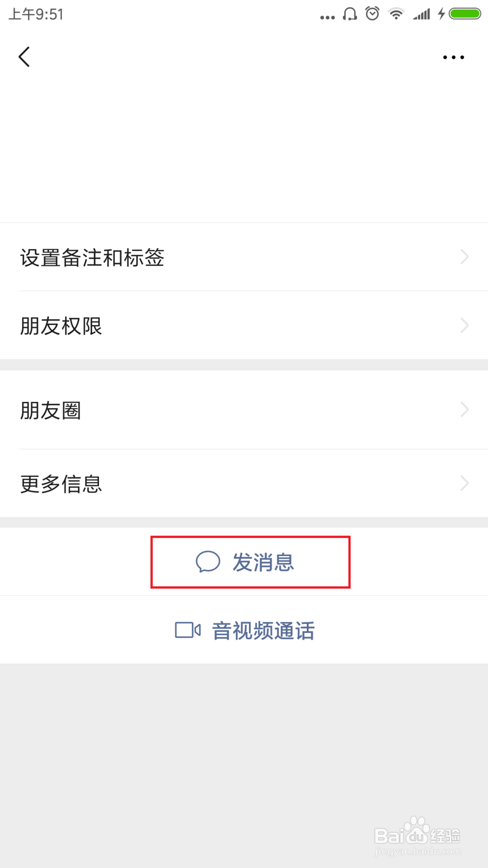Viewport: 488px width, 868px height.
Task: Select the 朋友权限 menu item
Action: pyautogui.click(x=61, y=326)
